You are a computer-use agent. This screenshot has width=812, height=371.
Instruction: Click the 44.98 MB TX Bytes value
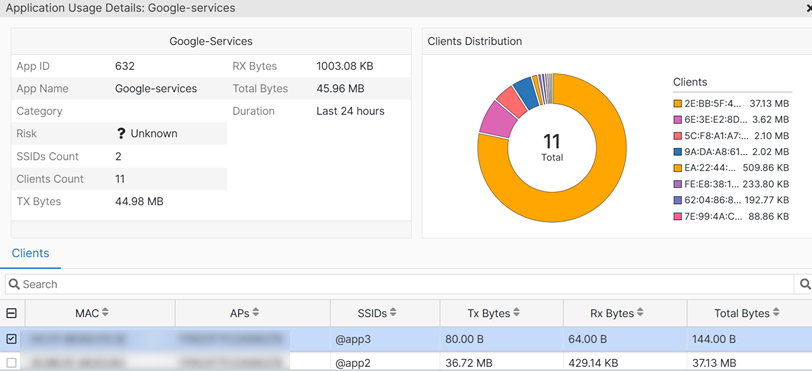coord(139,201)
